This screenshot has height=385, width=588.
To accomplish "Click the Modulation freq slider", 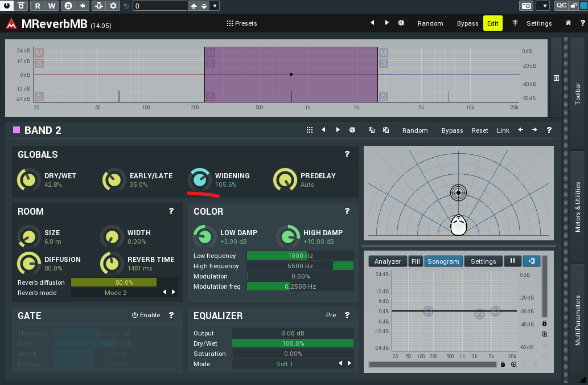I will (300, 286).
